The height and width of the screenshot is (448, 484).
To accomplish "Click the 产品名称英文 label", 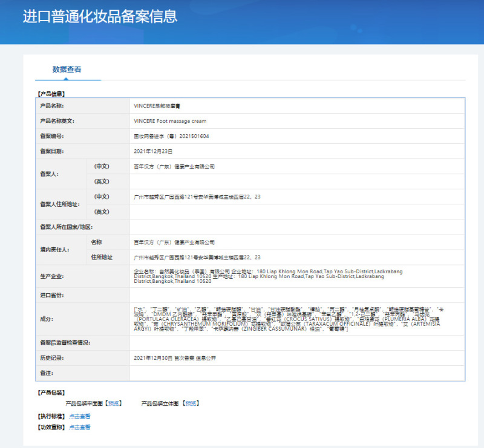I will click(57, 121).
